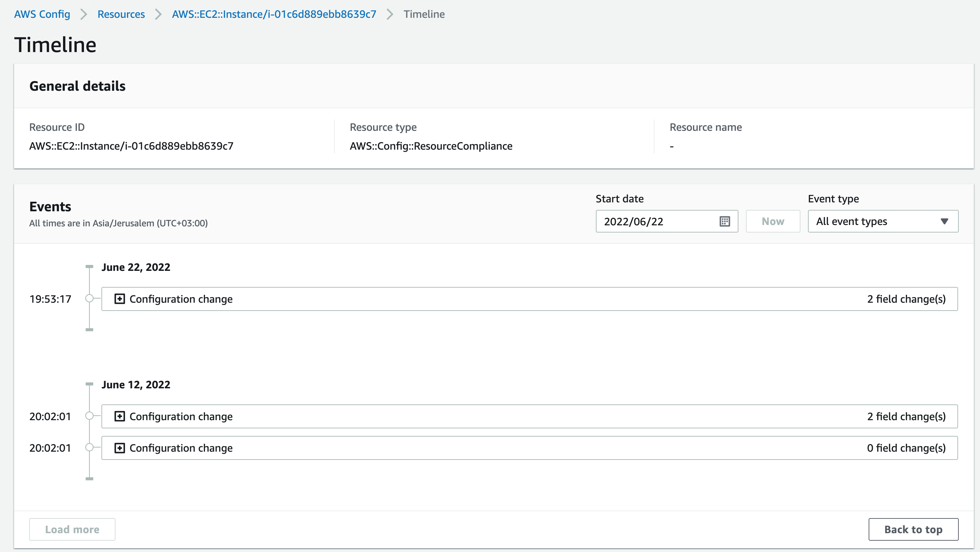Open AWS Config from the breadcrumb
The image size is (980, 552).
42,14
